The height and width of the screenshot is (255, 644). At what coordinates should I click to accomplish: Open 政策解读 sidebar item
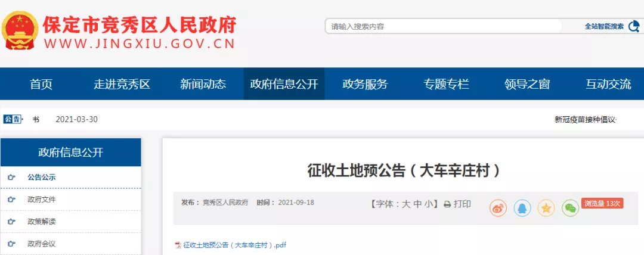(70, 222)
